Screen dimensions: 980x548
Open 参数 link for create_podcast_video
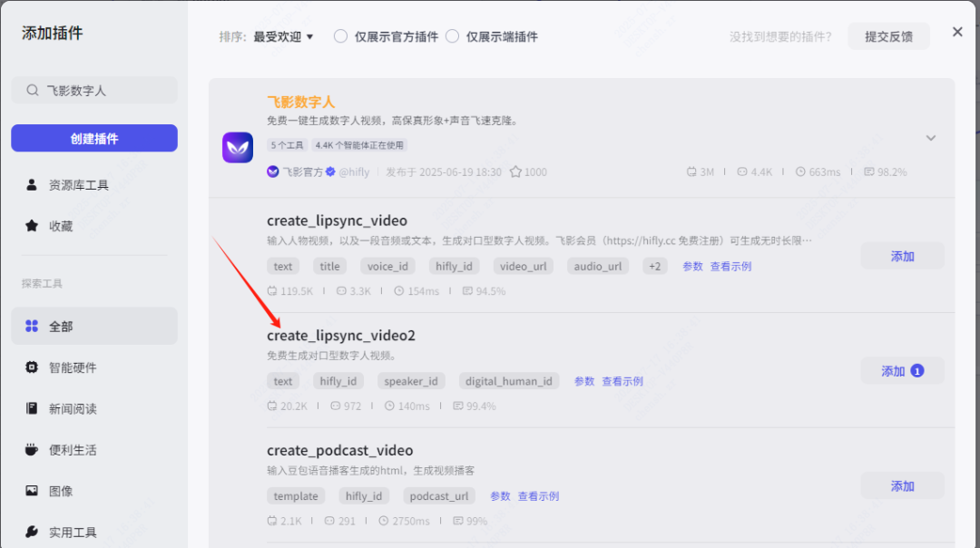tap(500, 496)
